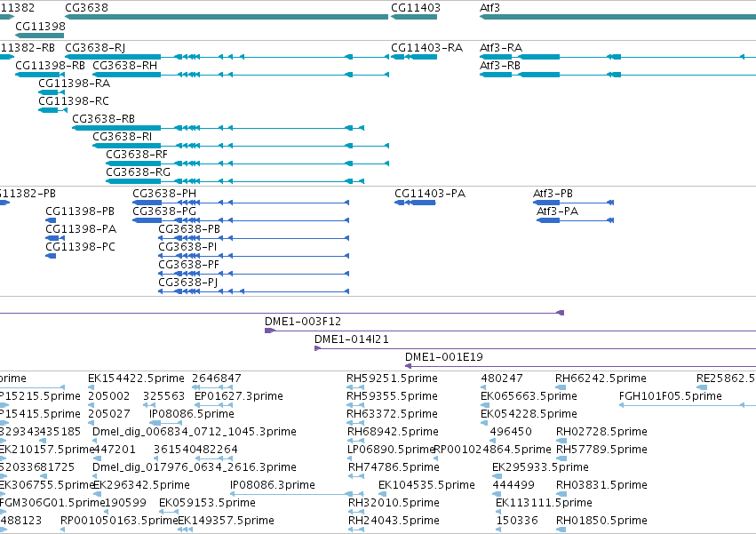This screenshot has width=756, height=534.
Task: Click EST RP001024864.5prime
Action: pyautogui.click(x=492, y=450)
